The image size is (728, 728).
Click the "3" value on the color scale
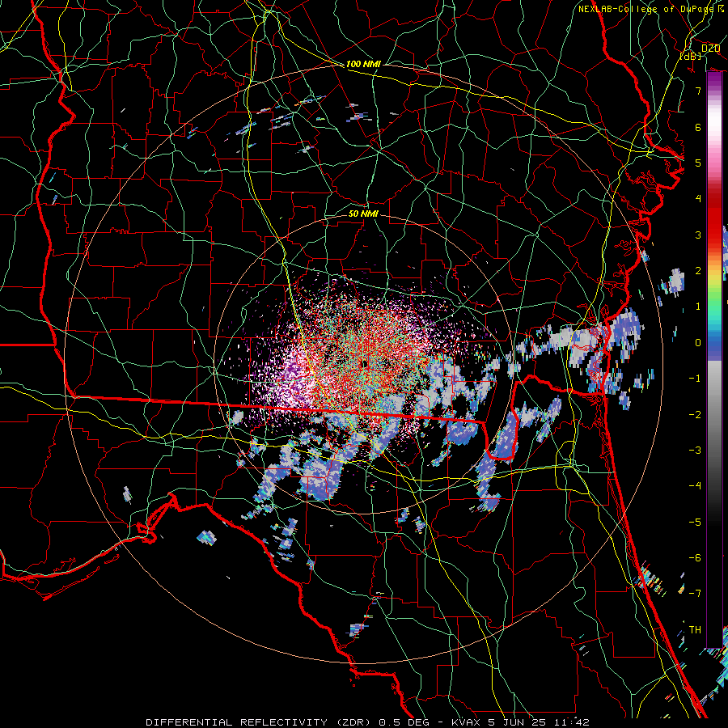coord(698,235)
